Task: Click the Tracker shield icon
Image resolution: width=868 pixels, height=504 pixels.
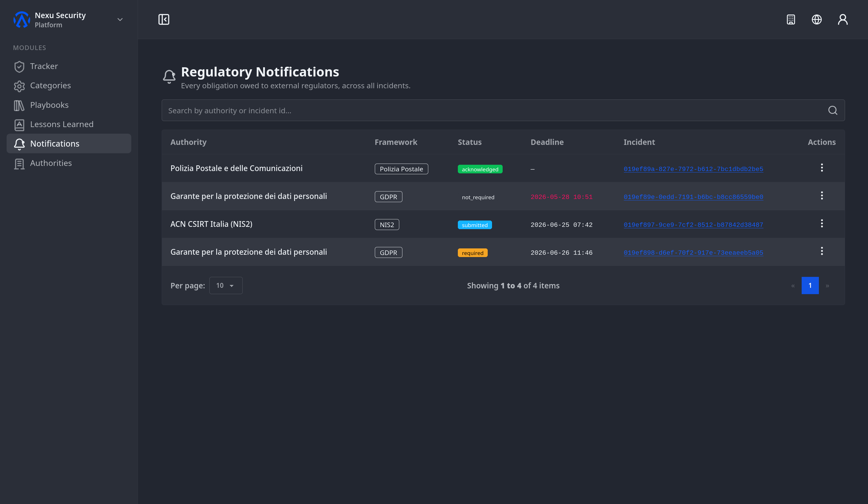Action: [x=19, y=66]
